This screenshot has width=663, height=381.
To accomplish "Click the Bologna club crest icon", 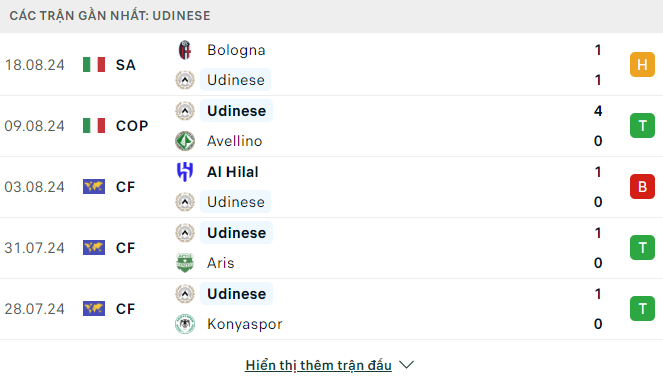I will 185,50.
